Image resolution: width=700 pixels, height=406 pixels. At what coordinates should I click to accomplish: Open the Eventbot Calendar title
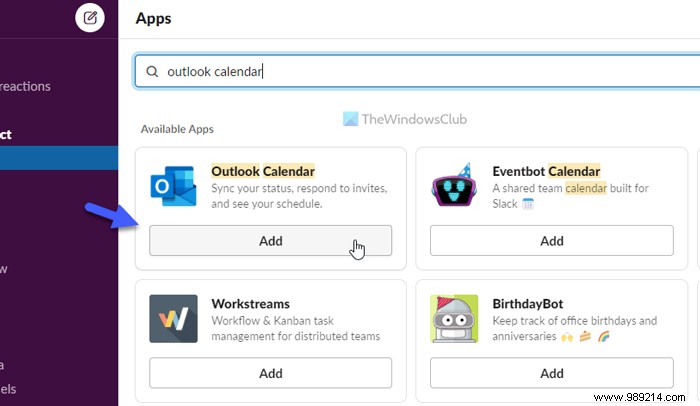coord(546,171)
